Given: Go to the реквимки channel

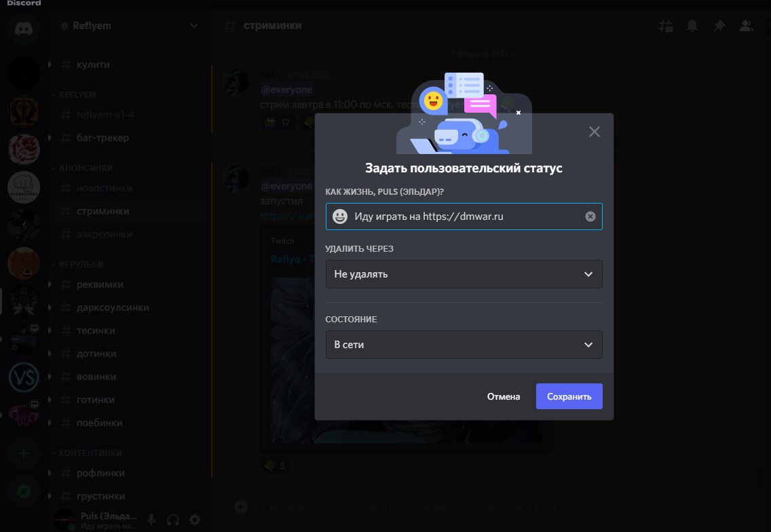Looking at the screenshot, I should point(130,284).
